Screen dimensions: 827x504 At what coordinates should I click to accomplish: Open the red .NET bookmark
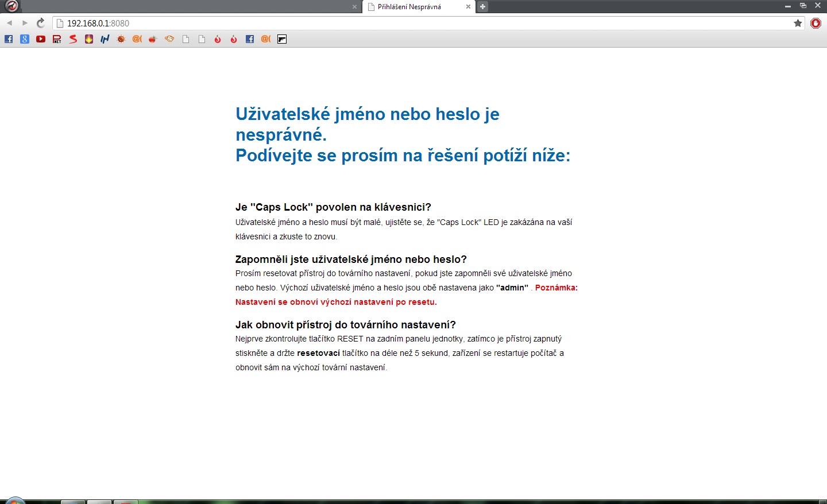[57, 39]
